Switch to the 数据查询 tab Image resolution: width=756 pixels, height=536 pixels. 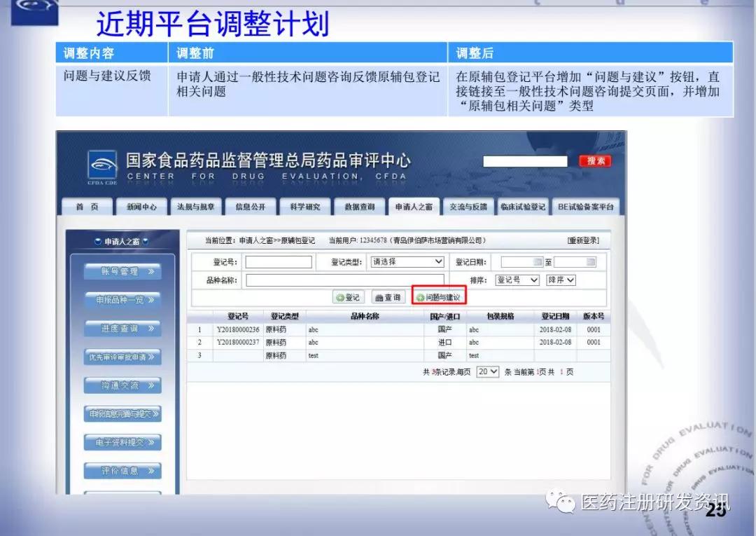360,207
